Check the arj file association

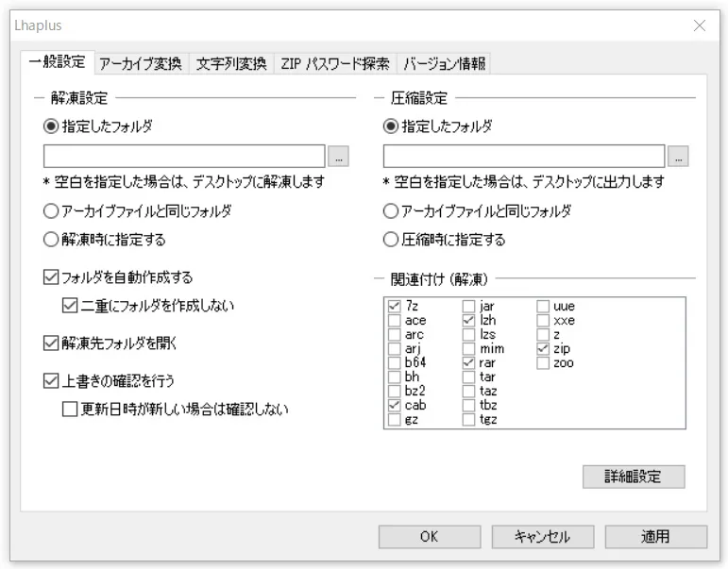394,348
